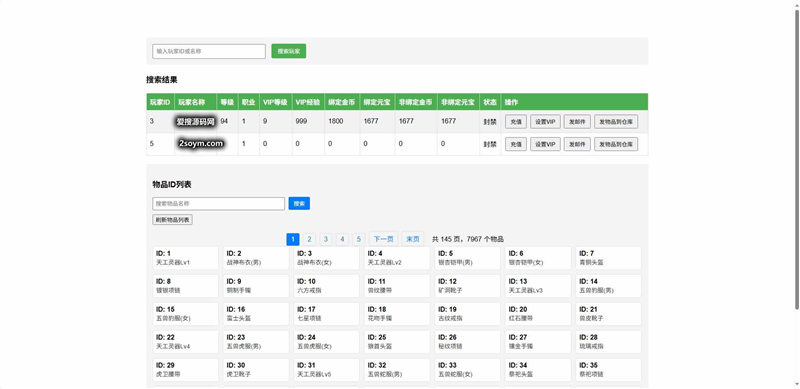Select the item card ID: 2
The width and height of the screenshot is (800, 389).
[x=256, y=258]
